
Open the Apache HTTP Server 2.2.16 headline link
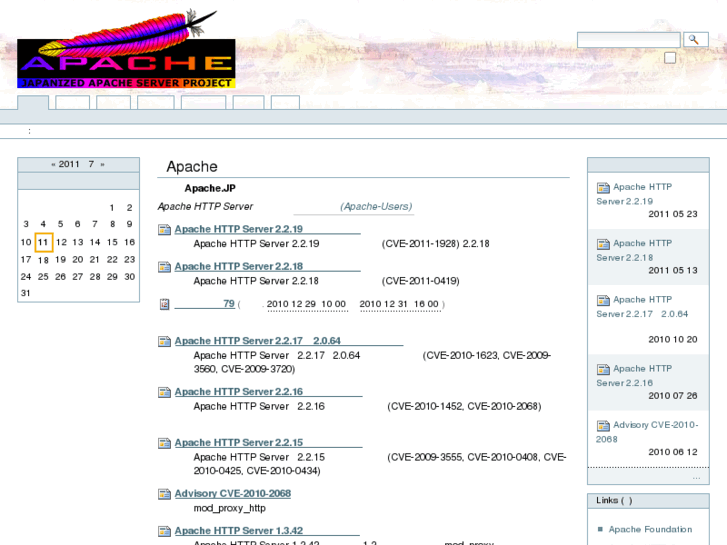268,391
